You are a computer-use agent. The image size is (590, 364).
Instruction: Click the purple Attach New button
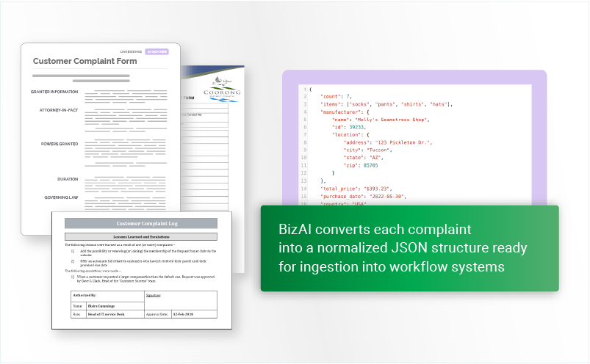(157, 52)
